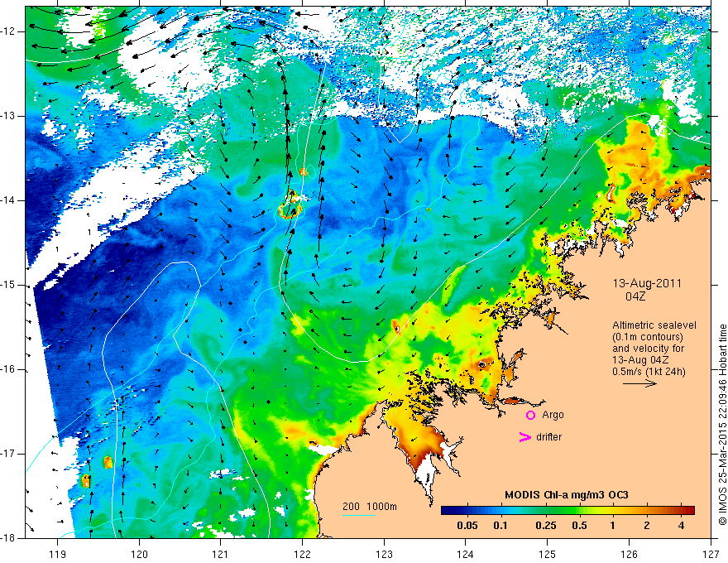728x563 pixels.
Task: Click the '200 1000m' depth contour label
Action: pyautogui.click(x=370, y=507)
